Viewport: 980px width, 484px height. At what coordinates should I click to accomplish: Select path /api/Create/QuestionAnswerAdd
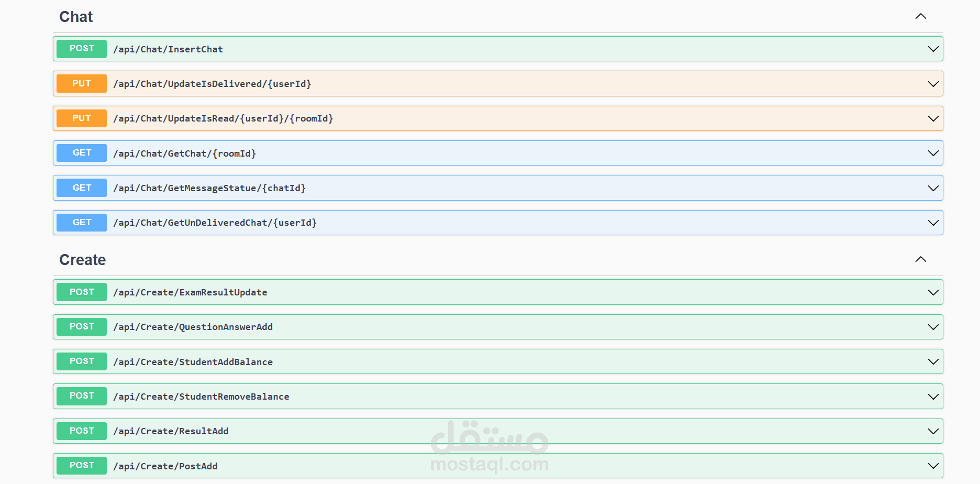(193, 327)
